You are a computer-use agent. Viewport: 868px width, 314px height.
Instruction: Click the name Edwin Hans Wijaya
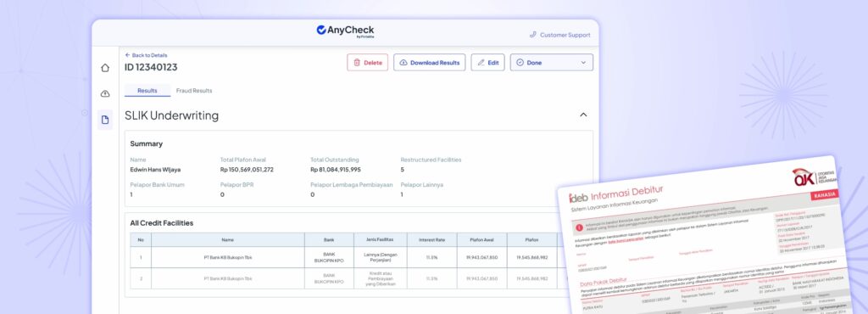(156, 170)
